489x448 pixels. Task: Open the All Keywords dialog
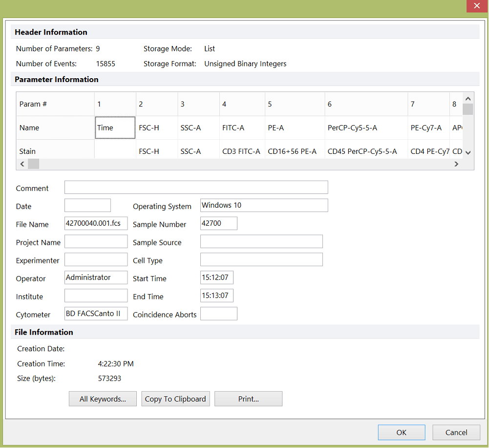103,399
